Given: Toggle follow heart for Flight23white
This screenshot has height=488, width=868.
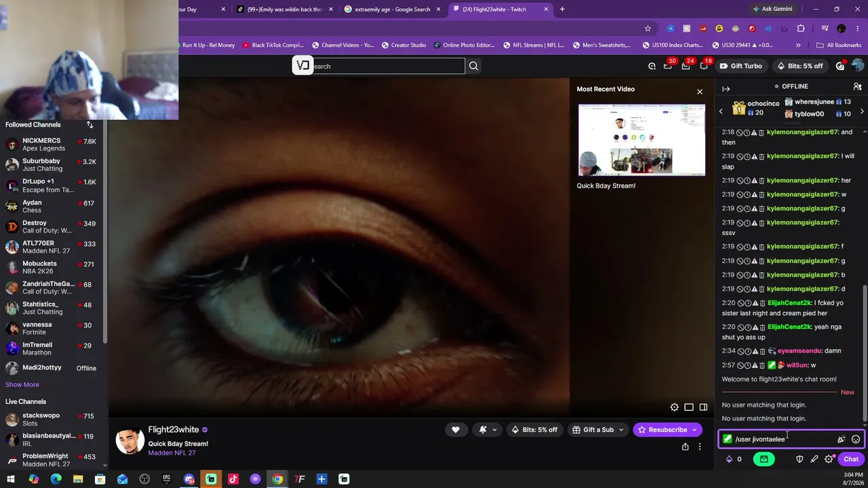Looking at the screenshot, I should pyautogui.click(x=456, y=430).
